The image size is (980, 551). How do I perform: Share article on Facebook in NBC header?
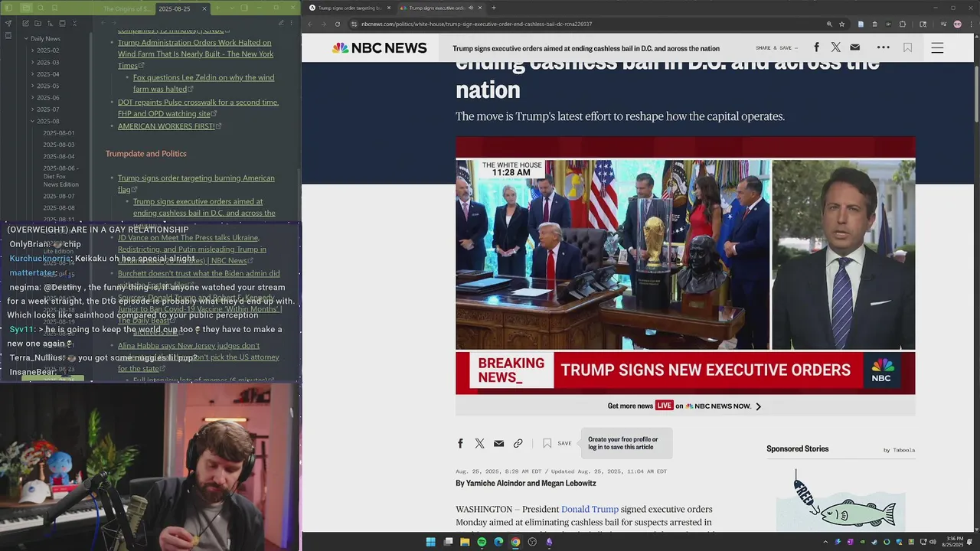coord(816,47)
